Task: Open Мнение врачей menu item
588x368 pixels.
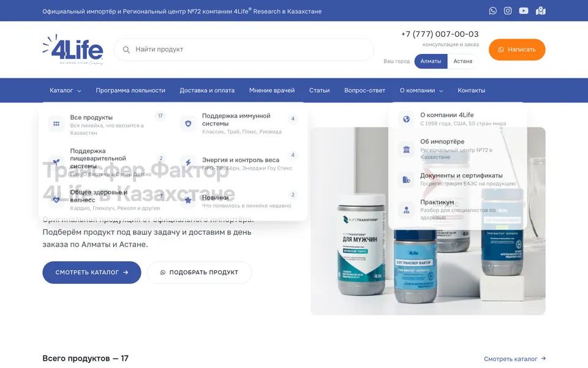Action: 272,91
